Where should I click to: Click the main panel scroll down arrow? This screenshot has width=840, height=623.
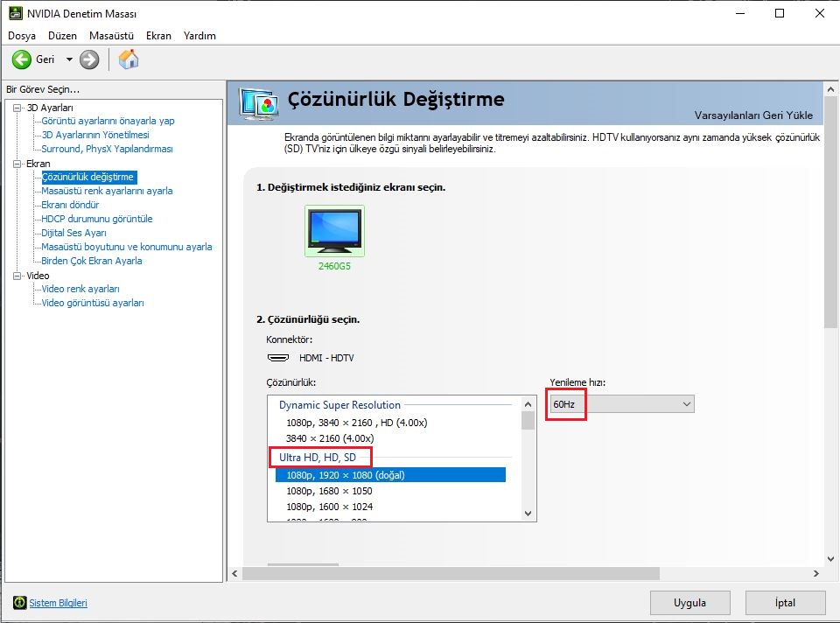(830, 559)
